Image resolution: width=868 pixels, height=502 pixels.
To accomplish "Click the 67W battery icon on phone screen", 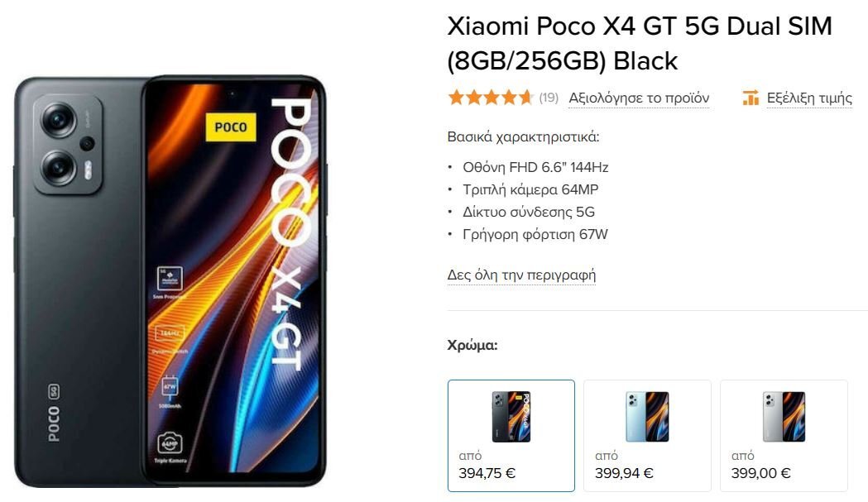I will pyautogui.click(x=170, y=386).
